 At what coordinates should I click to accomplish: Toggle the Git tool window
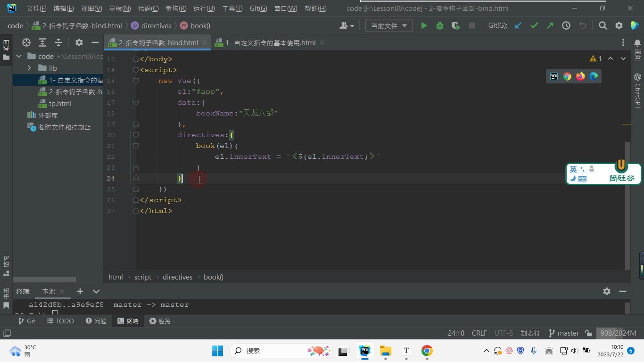point(26,321)
